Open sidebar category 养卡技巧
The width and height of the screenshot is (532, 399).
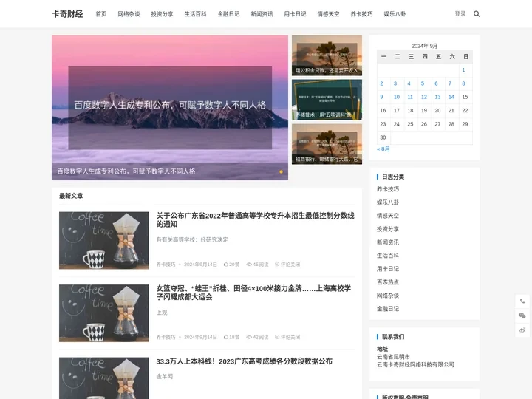pos(388,189)
